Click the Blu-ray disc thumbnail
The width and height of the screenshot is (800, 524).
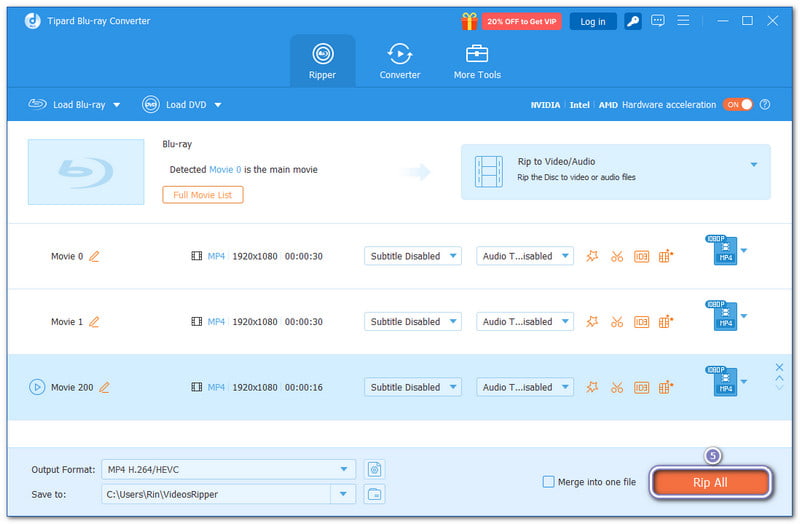tap(86, 172)
